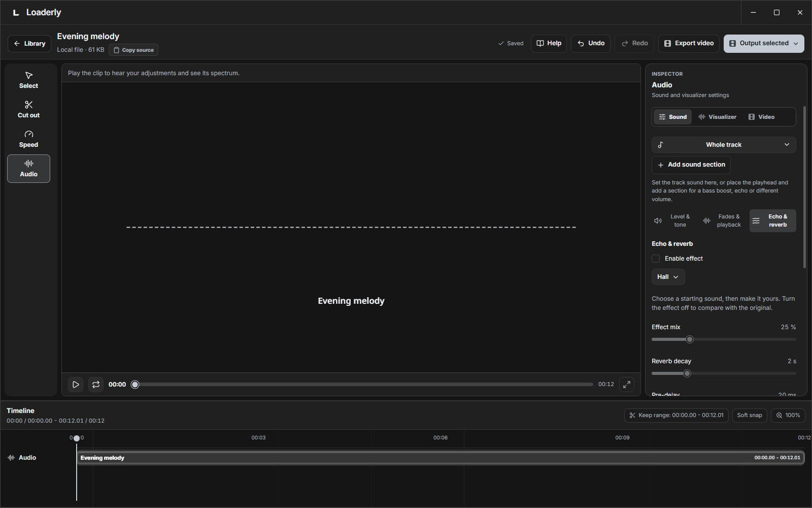Select the Echo & reverb section
The image size is (812, 508).
[773, 221]
